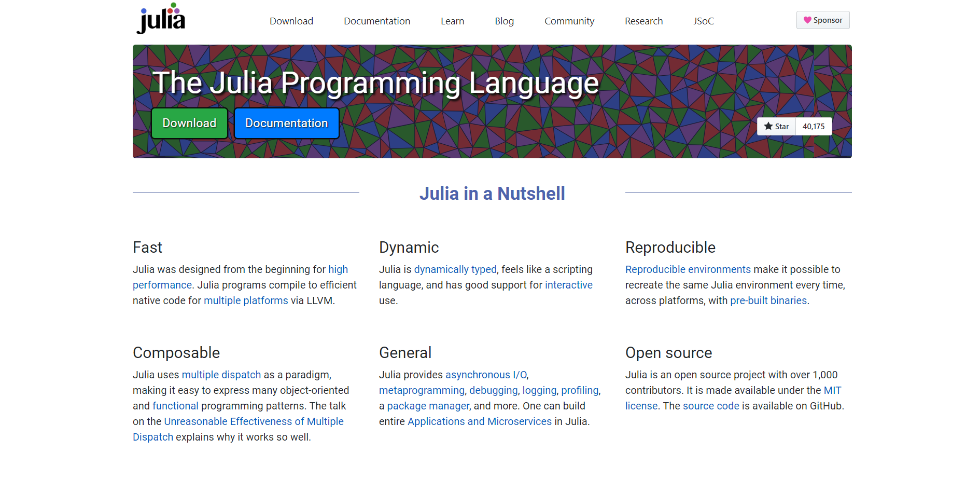Open the Blog nav item
Screen dimensions: 980x480
504,21
